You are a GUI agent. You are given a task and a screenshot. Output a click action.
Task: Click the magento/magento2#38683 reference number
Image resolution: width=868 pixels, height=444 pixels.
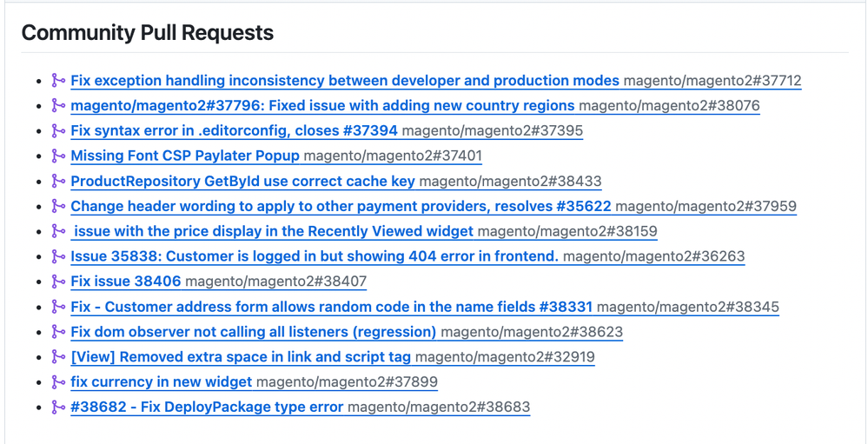tap(439, 408)
